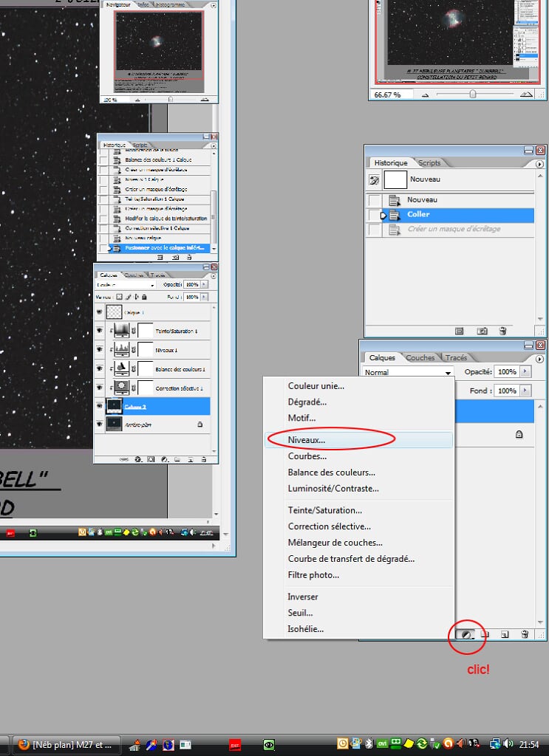The image size is (549, 756).
Task: Set the history brush source beside the Nouveau snapshot
Action: coord(375,180)
